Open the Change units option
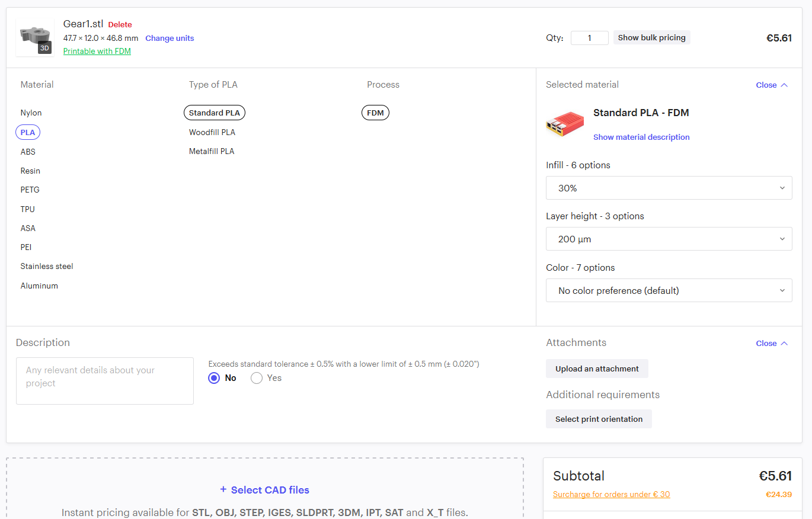Image resolution: width=812 pixels, height=519 pixels. (x=170, y=38)
